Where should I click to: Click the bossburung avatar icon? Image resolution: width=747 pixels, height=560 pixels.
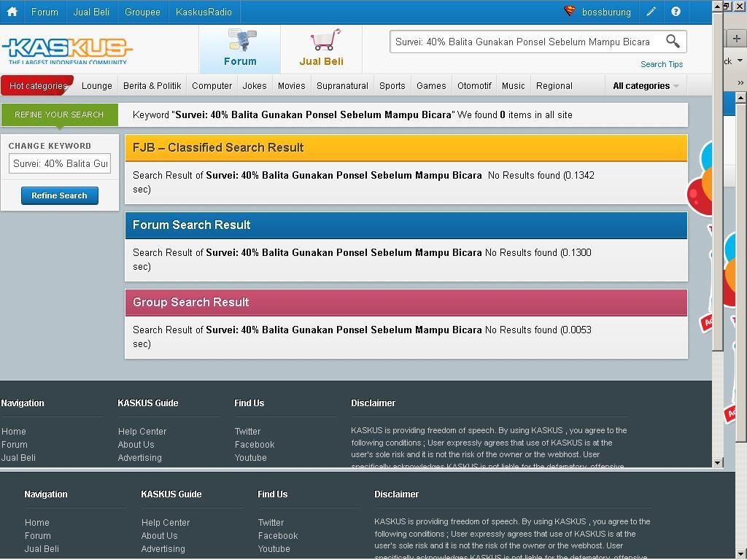point(569,11)
